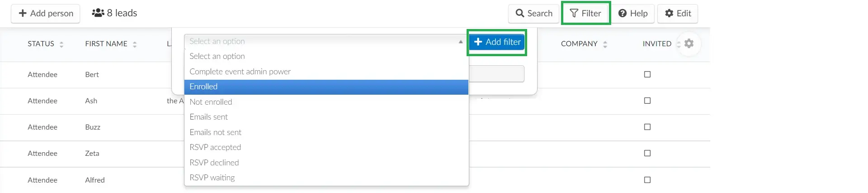Open Edit gear button

click(x=678, y=14)
